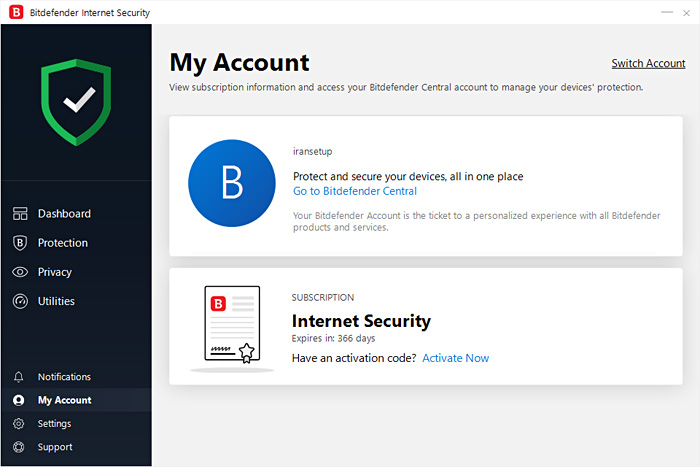Open Go to Bitdefender Central link

355,191
